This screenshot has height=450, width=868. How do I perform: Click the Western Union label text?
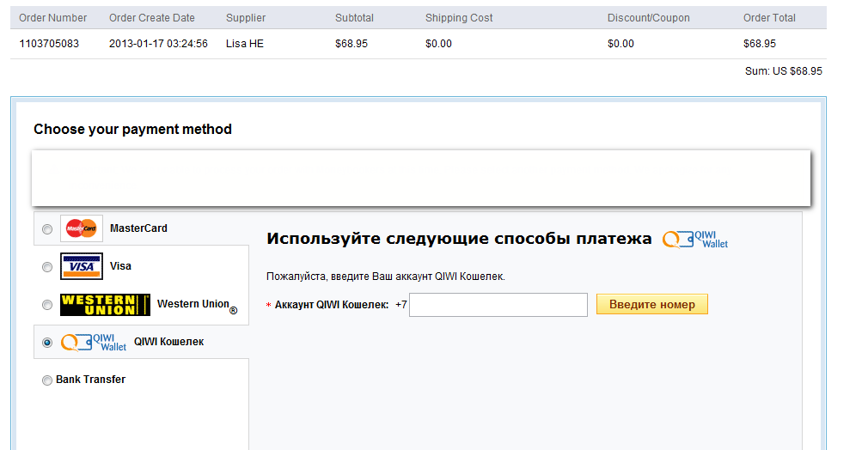pyautogui.click(x=193, y=304)
